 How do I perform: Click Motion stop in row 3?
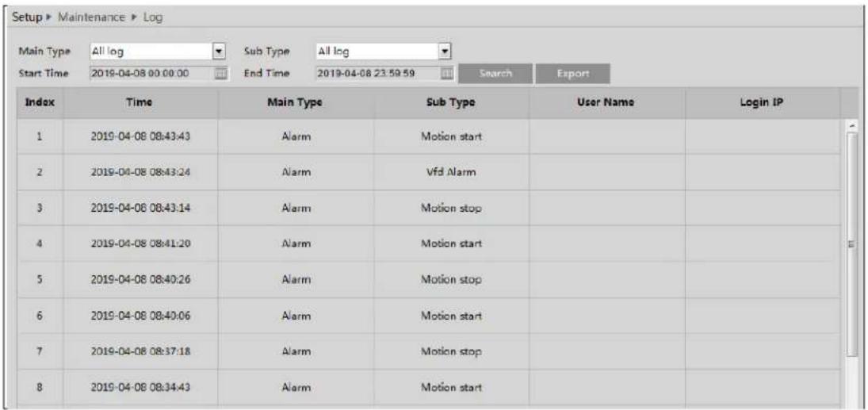(x=451, y=209)
